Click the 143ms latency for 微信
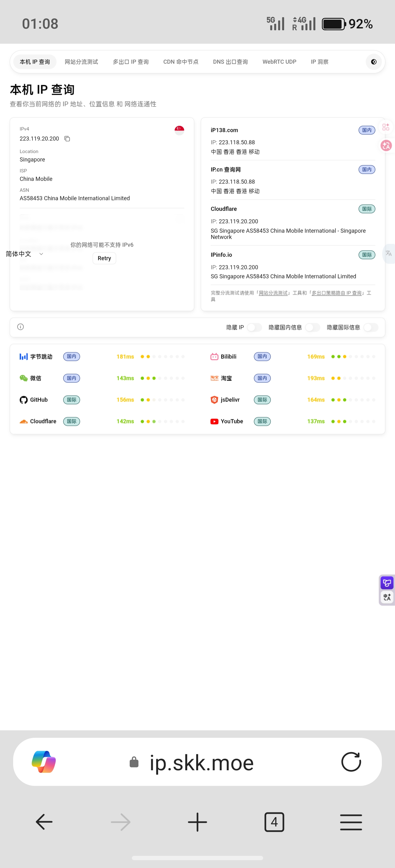395x868 pixels. pyautogui.click(x=125, y=378)
